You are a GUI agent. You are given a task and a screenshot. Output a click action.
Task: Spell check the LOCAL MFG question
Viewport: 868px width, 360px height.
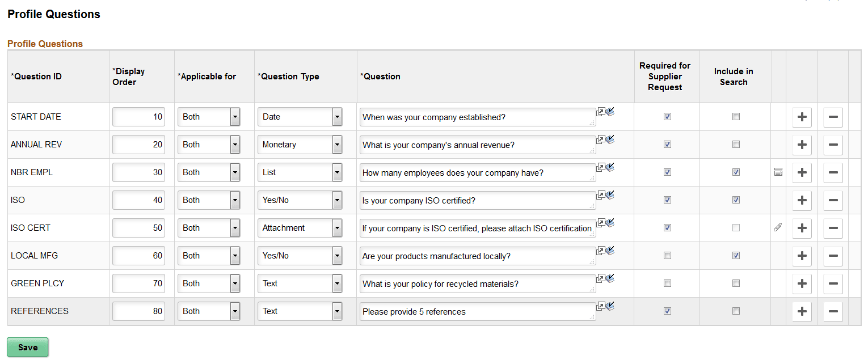(x=610, y=251)
